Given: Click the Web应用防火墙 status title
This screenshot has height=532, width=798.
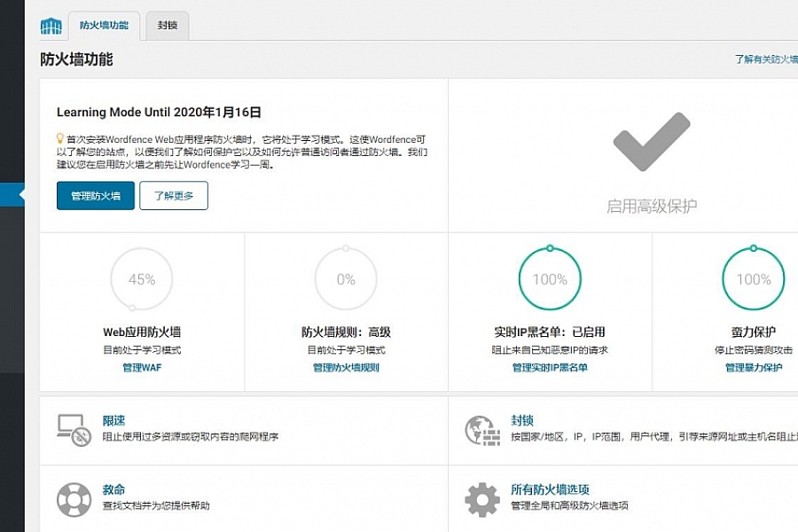Looking at the screenshot, I should pos(142,332).
